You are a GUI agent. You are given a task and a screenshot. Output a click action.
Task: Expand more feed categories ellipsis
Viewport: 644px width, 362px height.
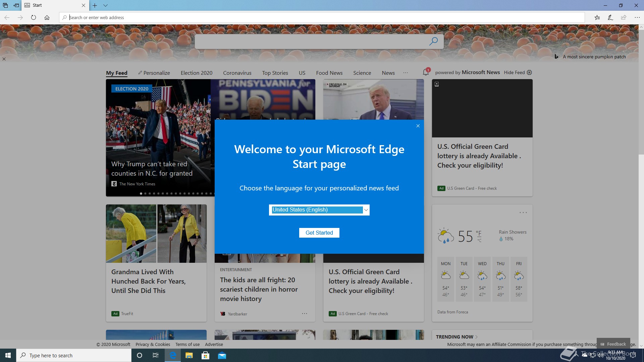click(406, 73)
